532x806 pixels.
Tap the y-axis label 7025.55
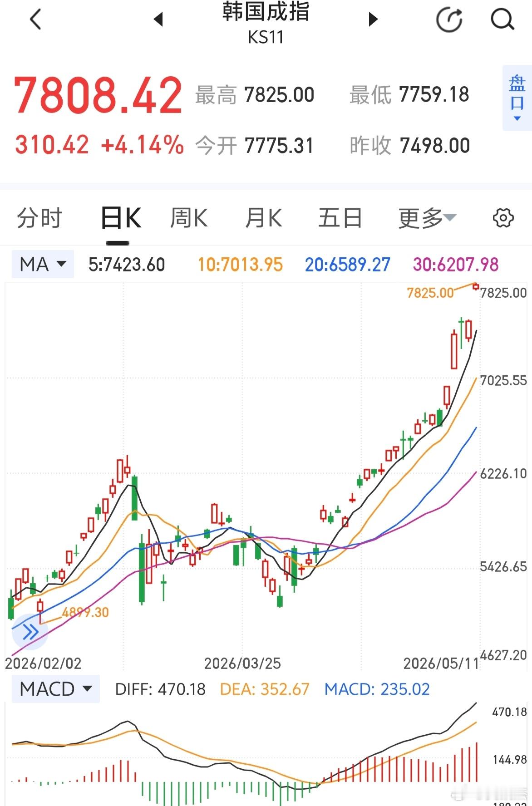[x=503, y=380]
